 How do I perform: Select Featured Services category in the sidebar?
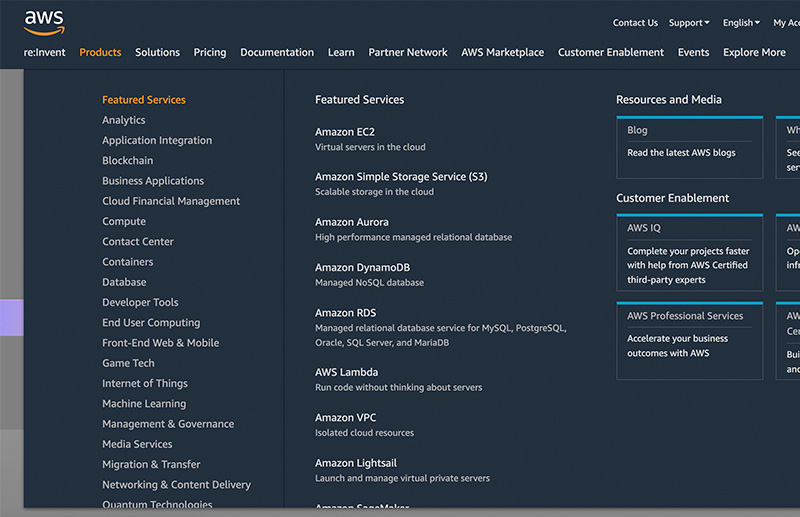pos(144,100)
